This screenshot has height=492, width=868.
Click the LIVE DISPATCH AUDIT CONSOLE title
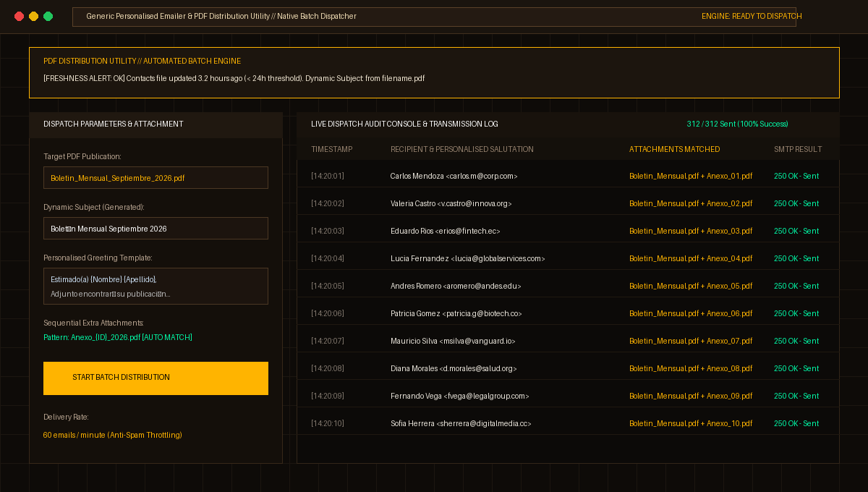click(x=404, y=124)
